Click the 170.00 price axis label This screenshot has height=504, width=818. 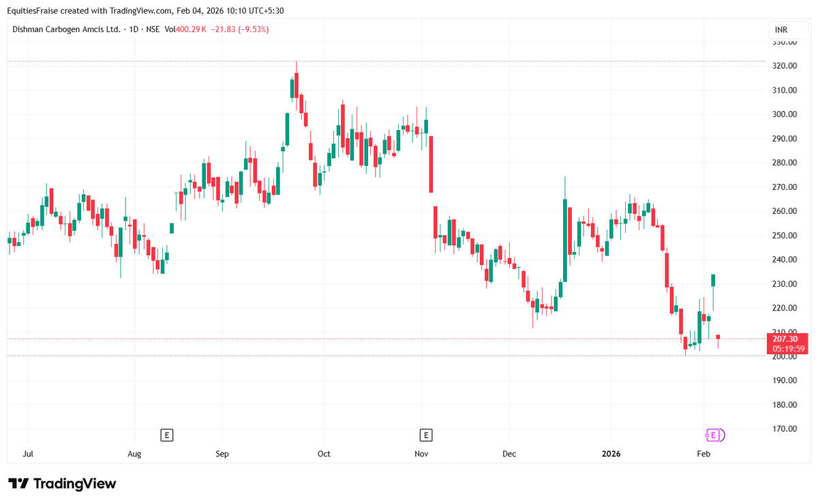(786, 429)
